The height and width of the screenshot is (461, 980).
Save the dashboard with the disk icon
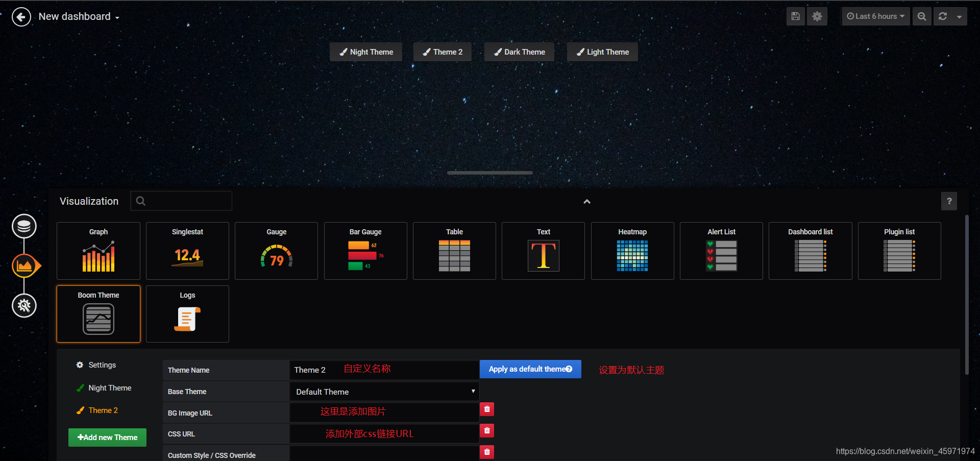coord(795,16)
